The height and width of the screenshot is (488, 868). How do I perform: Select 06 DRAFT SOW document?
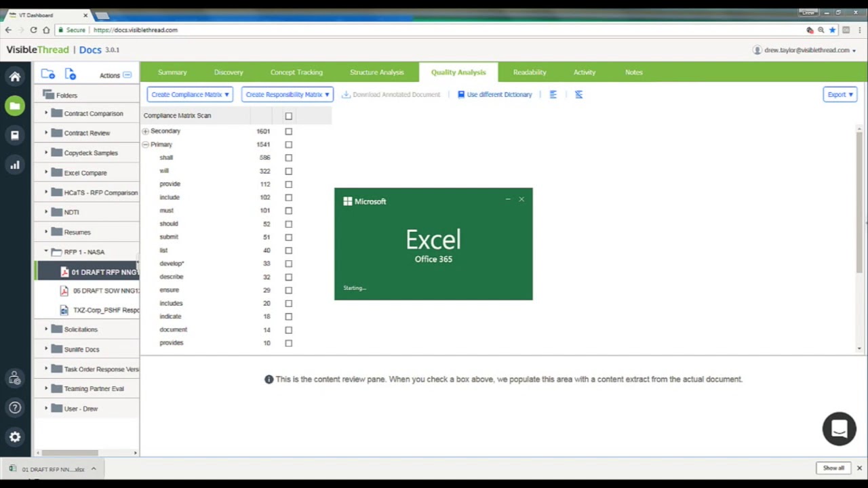pos(106,291)
